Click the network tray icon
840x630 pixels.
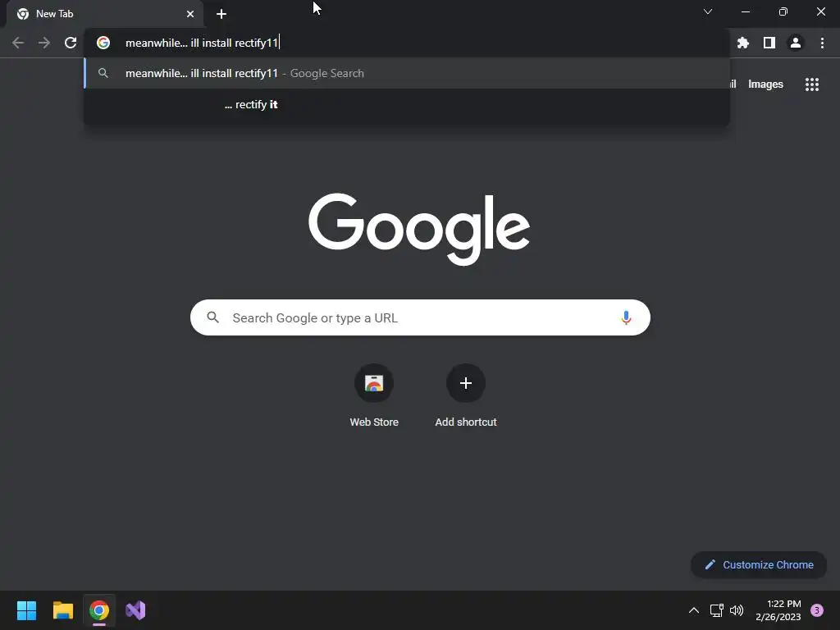click(716, 610)
